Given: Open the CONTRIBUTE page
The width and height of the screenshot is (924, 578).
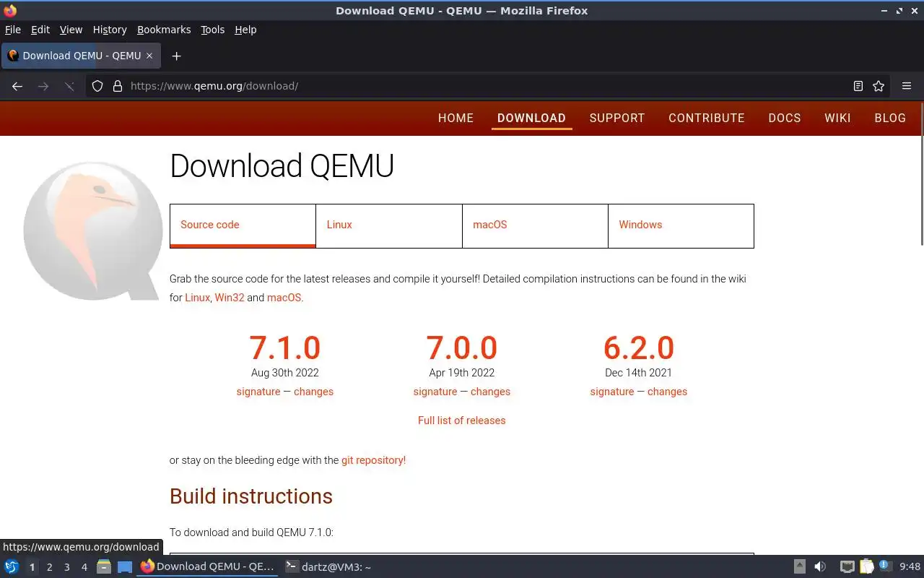Looking at the screenshot, I should tap(707, 118).
